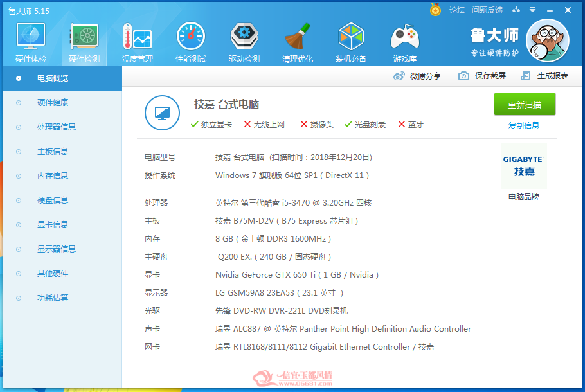The image size is (585, 392).
Task: Select the 硬件检测 hardware detection icon
Action: point(84,37)
